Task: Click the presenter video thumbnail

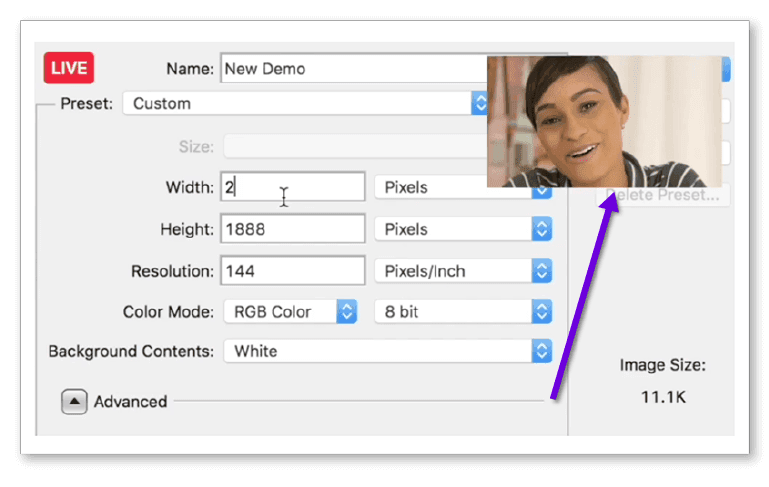Action: click(x=604, y=121)
